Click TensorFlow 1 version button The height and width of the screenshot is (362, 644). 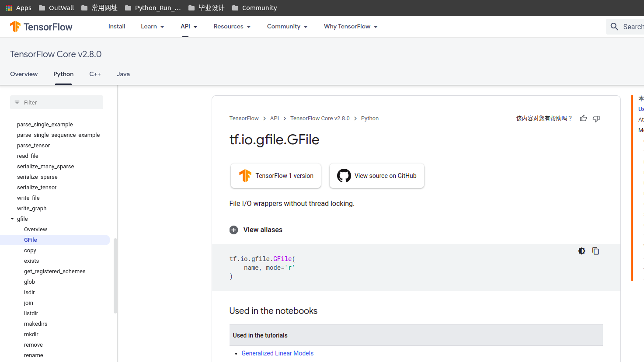276,176
